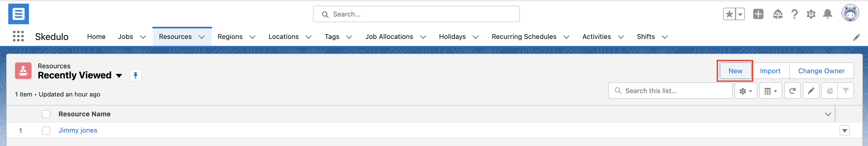Select all rows with the header checkbox
Screen dimensions: 868x146
click(46, 114)
